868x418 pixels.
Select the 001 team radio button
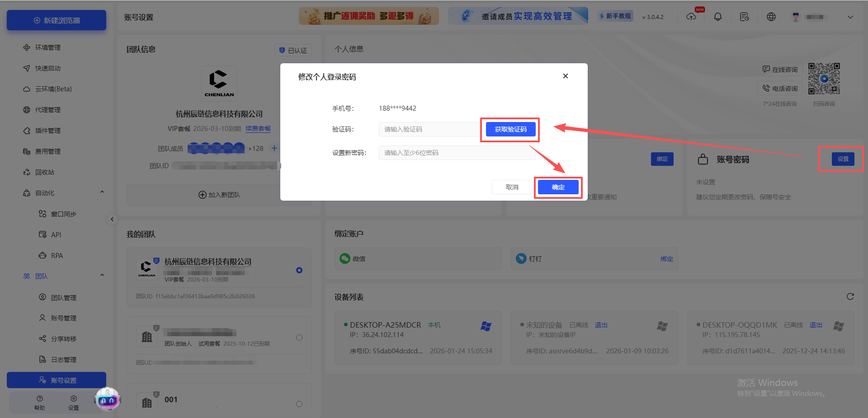[299, 404]
